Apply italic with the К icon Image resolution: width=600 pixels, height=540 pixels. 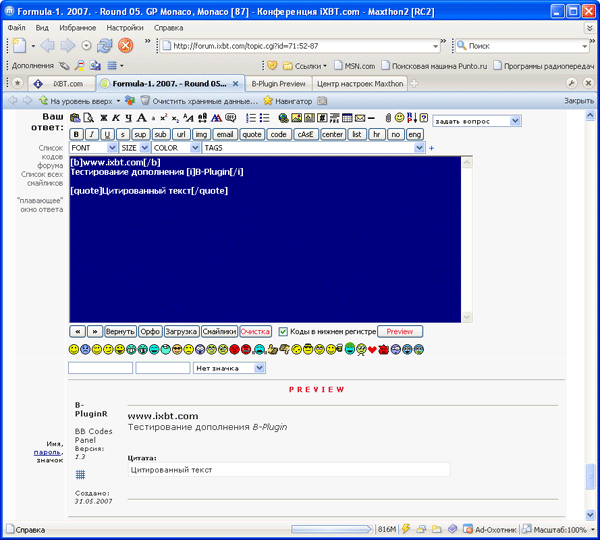click(116, 118)
